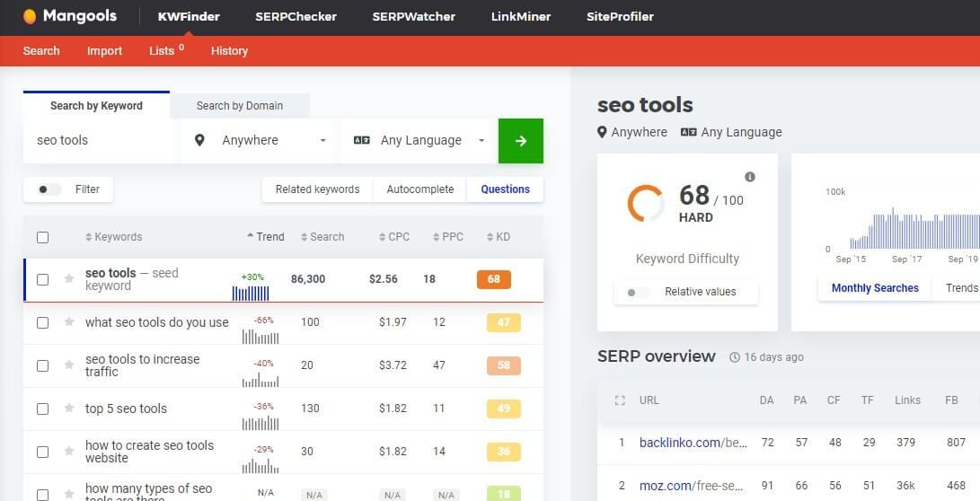Open the History page

229,51
